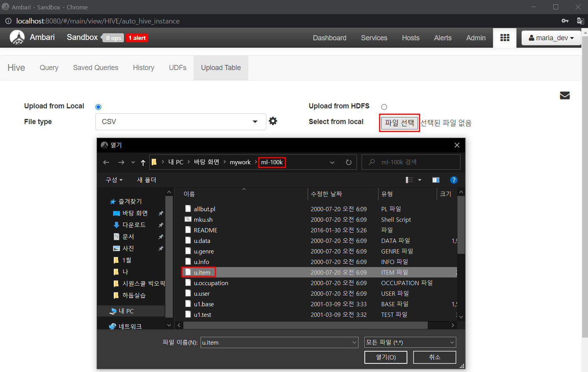This screenshot has width=588, height=372.
Task: Open the translate page icon
Action: point(580,21)
